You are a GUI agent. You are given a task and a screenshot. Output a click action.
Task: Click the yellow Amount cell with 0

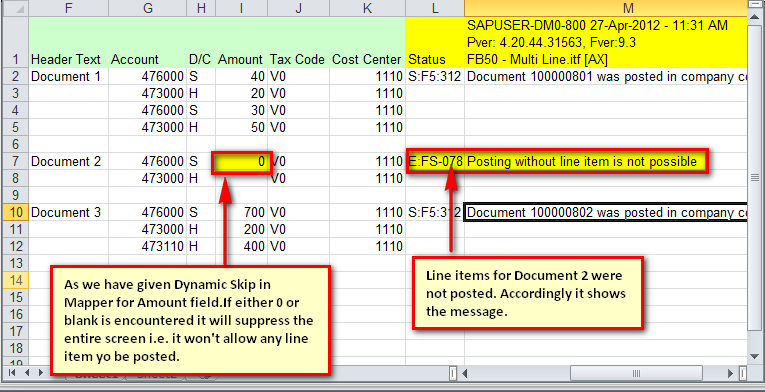coord(241,162)
